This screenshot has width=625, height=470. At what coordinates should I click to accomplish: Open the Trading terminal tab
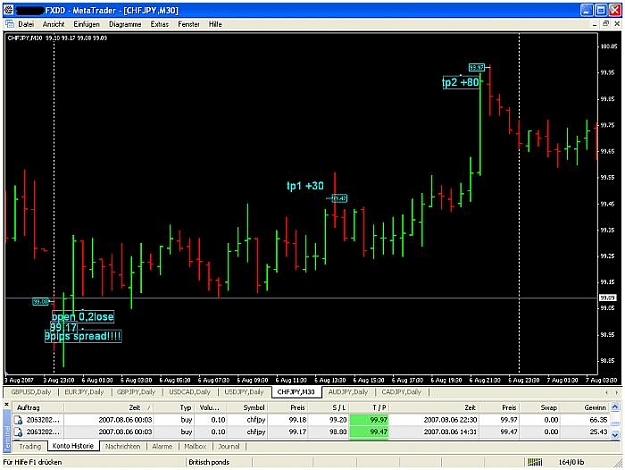[x=30, y=446]
